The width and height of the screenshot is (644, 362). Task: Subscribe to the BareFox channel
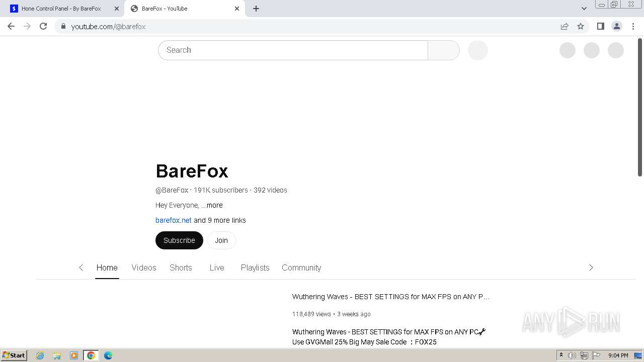[x=179, y=240]
